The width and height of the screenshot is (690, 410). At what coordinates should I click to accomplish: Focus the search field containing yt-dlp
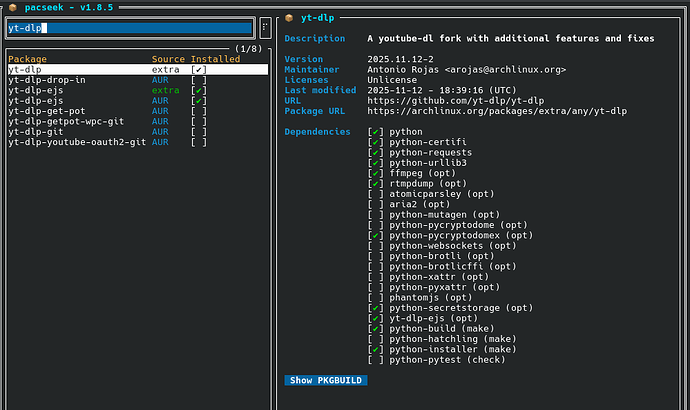coord(130,28)
